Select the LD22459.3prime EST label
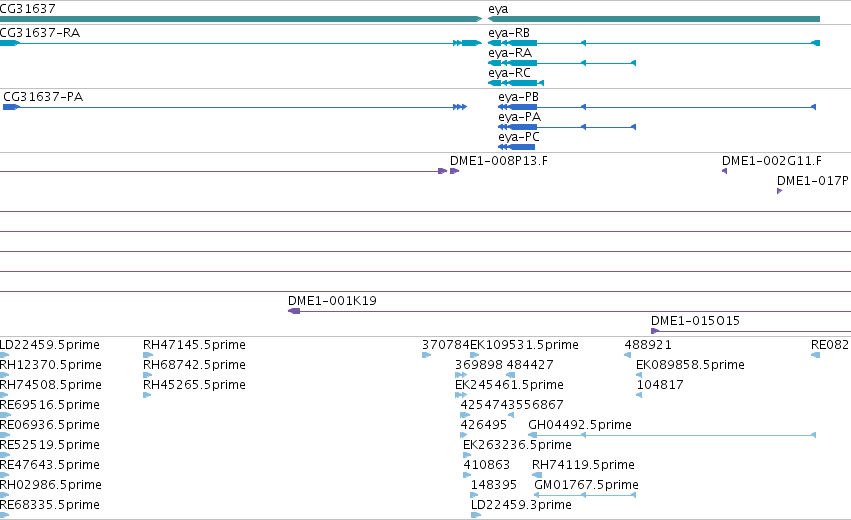The width and height of the screenshot is (851, 520). (521, 505)
